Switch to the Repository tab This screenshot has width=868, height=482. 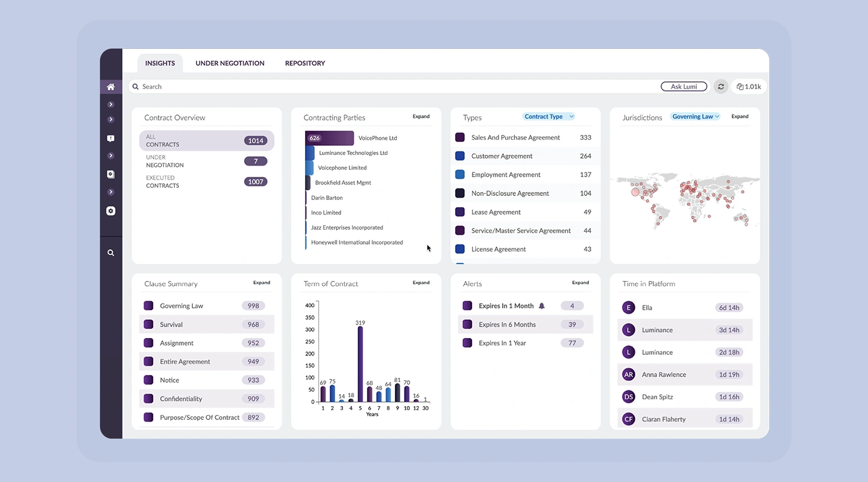pos(305,63)
